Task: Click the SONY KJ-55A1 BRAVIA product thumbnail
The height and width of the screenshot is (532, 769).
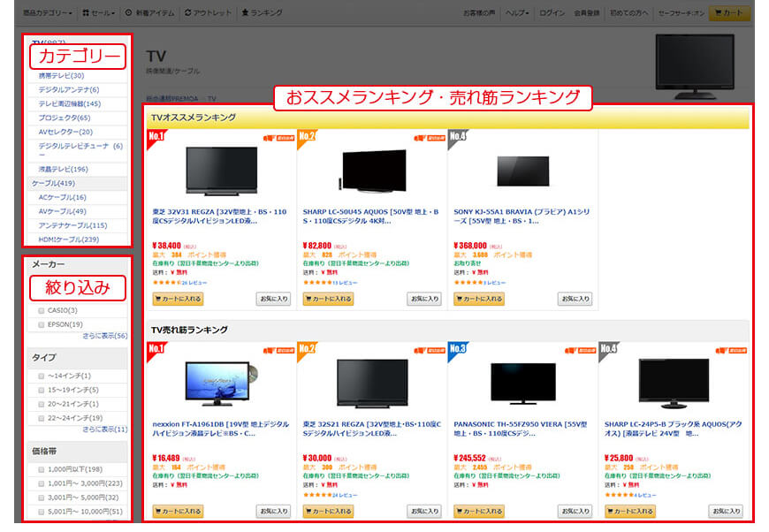Action: coord(522,171)
